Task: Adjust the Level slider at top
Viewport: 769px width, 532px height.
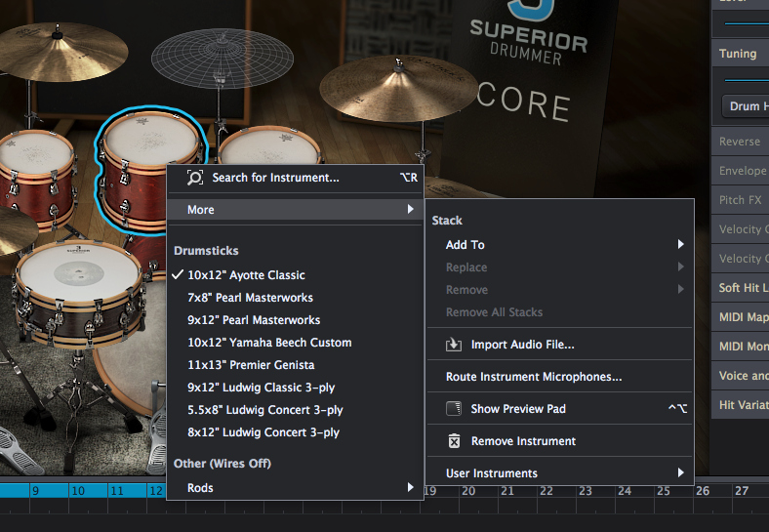Action: [747, 23]
